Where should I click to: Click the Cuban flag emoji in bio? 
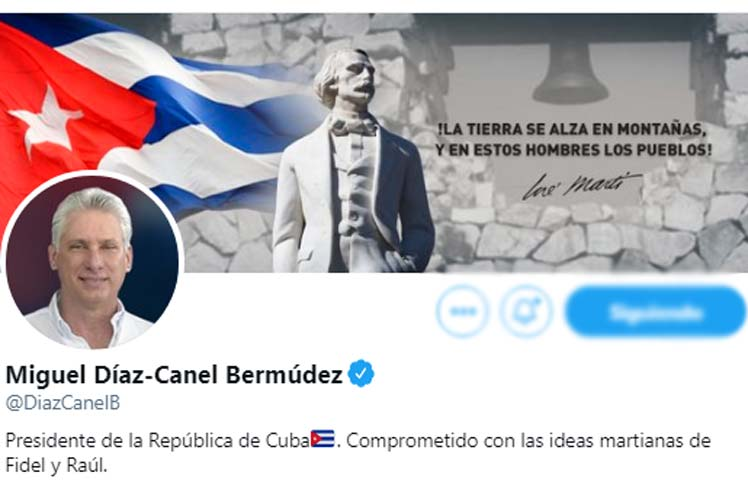pos(322,439)
